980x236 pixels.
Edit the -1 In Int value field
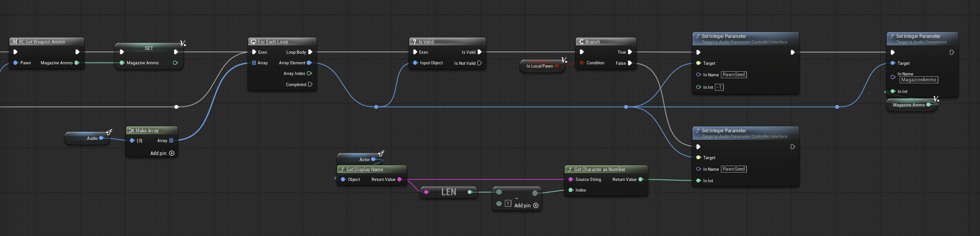(x=719, y=87)
